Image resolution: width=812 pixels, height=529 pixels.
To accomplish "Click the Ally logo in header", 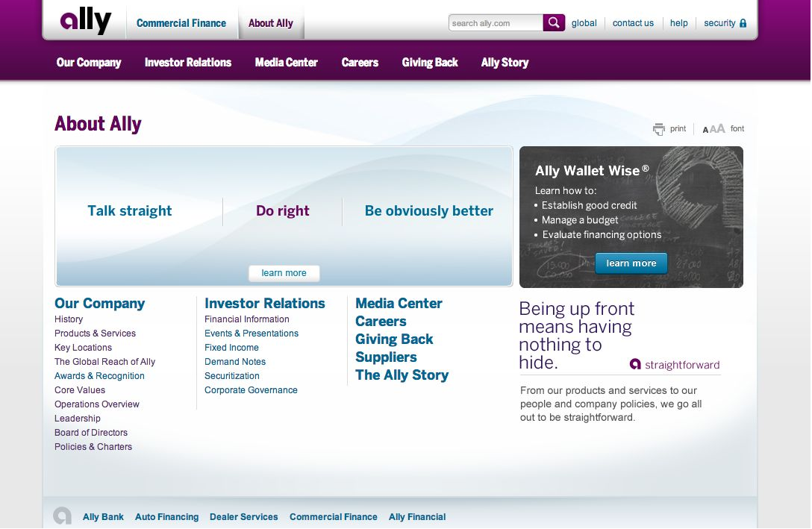I will [86, 21].
